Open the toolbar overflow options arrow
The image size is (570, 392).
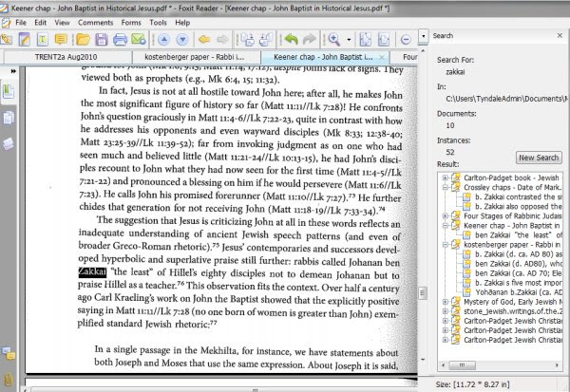tap(423, 36)
